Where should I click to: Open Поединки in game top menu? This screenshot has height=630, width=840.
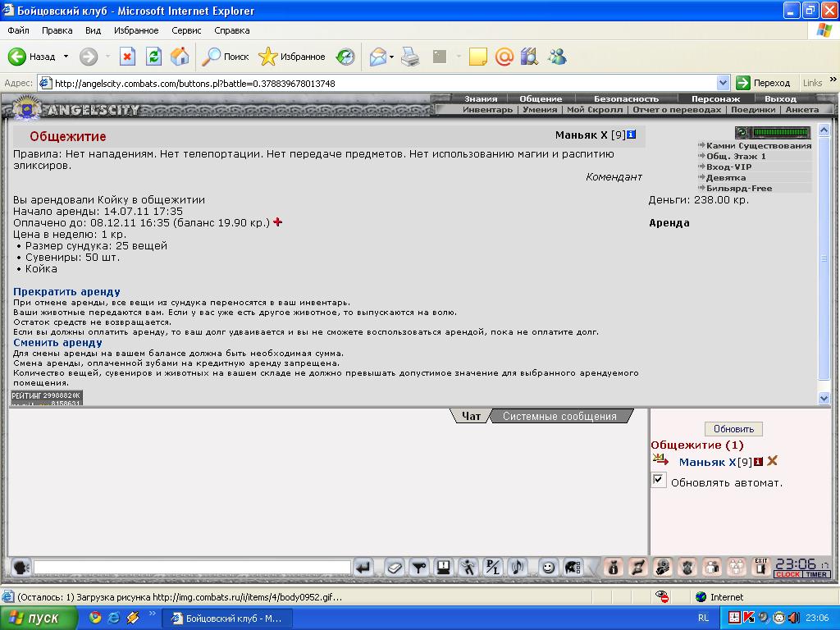[x=753, y=110]
